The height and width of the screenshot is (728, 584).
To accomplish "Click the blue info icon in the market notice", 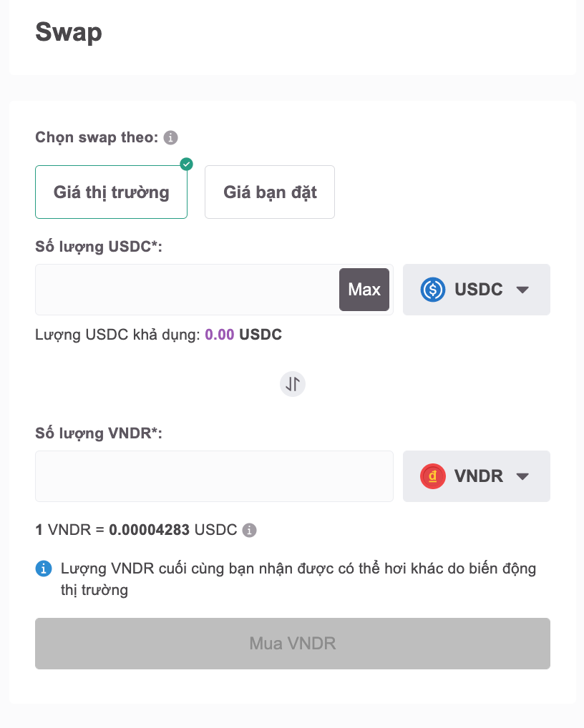I will 44,569.
